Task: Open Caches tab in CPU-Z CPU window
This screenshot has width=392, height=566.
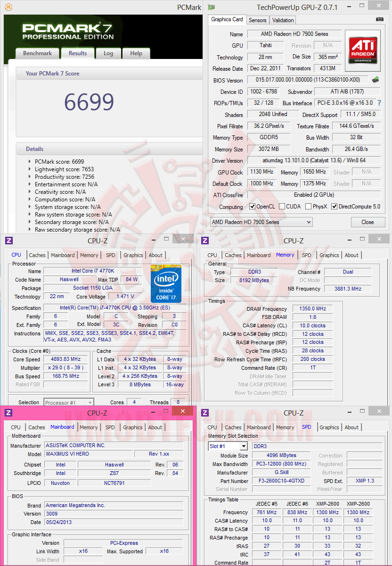Action: [x=37, y=255]
